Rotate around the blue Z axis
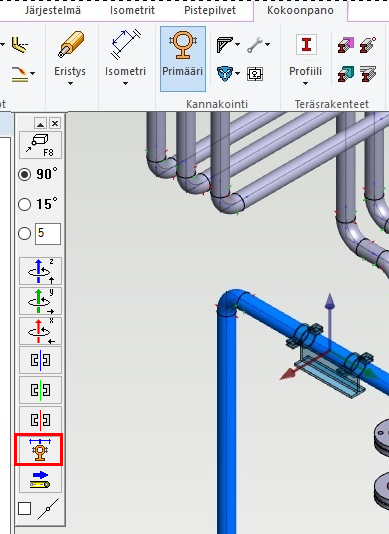The height and width of the screenshot is (534, 389). pyautogui.click(x=40, y=271)
